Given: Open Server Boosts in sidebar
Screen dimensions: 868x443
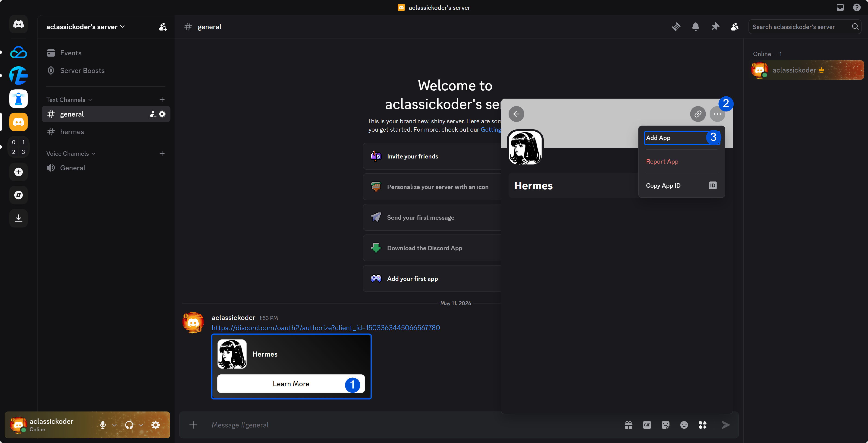Looking at the screenshot, I should (106, 70).
